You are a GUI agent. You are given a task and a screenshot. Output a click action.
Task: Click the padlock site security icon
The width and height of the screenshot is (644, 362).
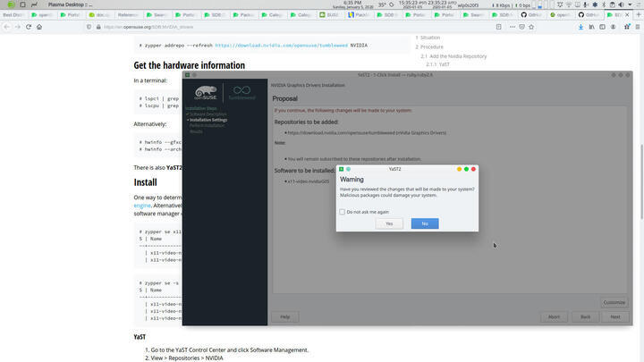(98, 27)
